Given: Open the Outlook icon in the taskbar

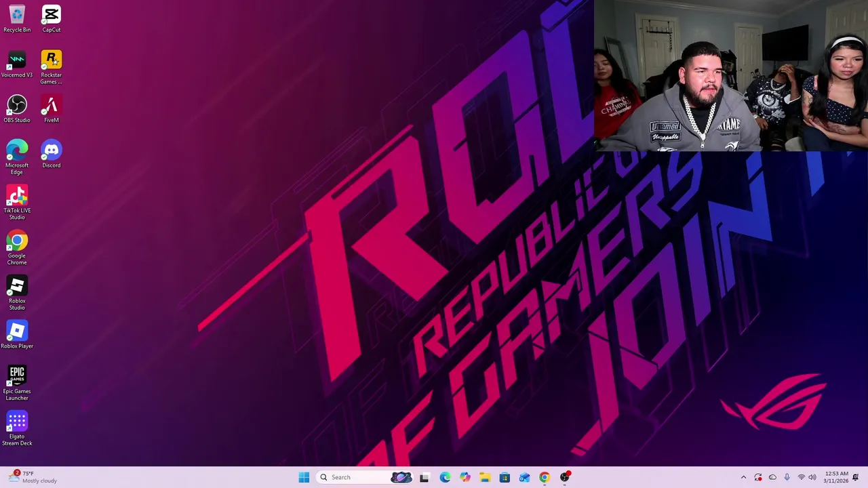Looking at the screenshot, I should click(x=524, y=477).
